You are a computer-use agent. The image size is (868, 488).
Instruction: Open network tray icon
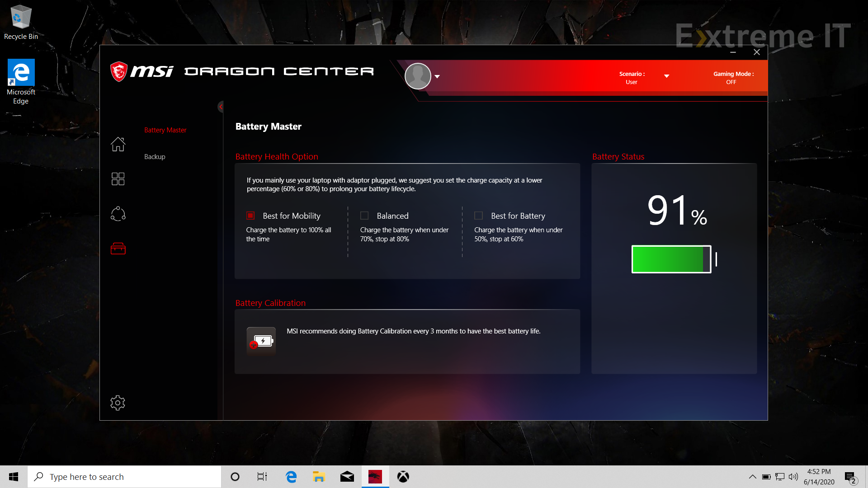coord(780,477)
